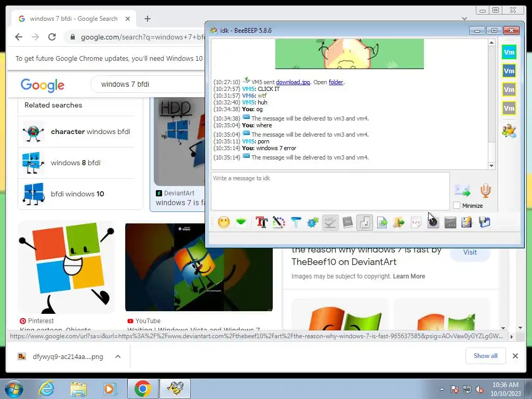The width and height of the screenshot is (532, 399).
Task: Click the network tray icon
Action: (x=467, y=389)
